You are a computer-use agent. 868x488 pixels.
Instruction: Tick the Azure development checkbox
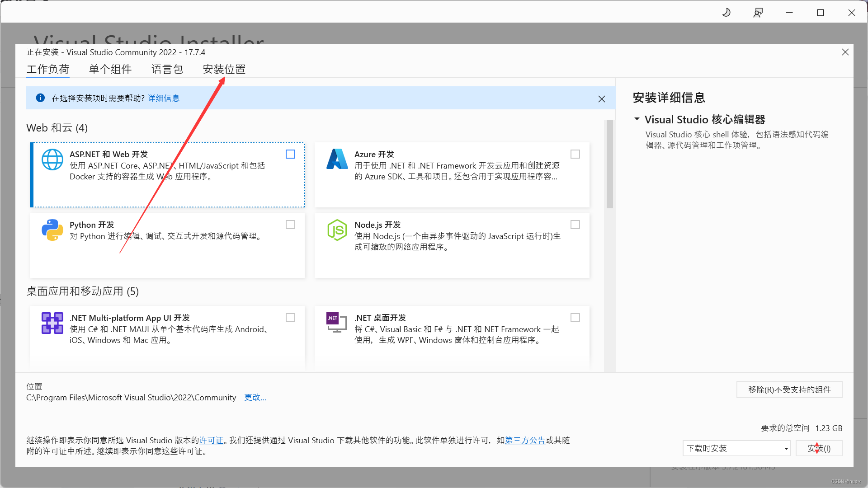pos(575,155)
